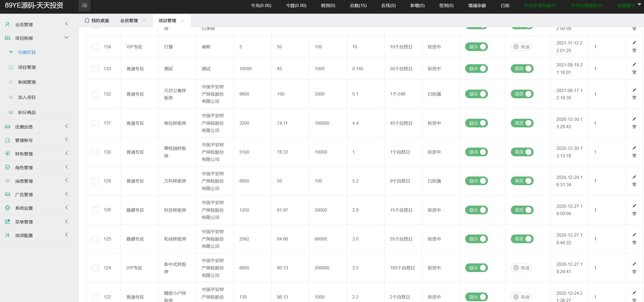
Task: Switch to 我的桌面 tab
Action: tap(97, 21)
